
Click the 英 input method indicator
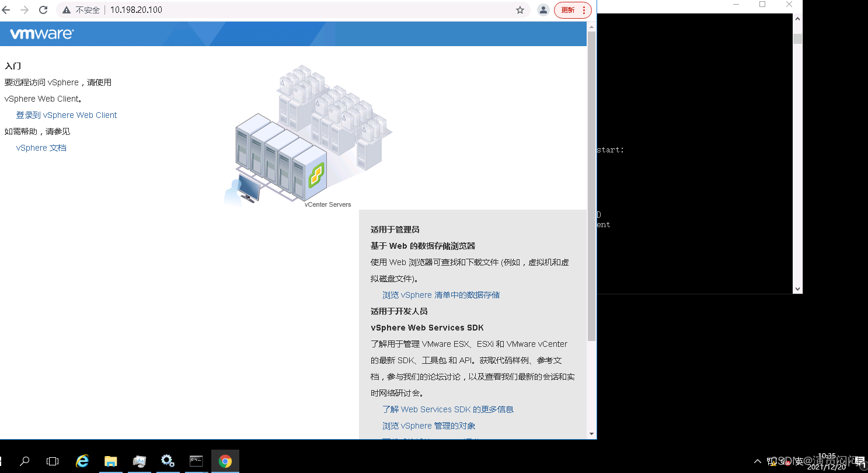(799, 461)
